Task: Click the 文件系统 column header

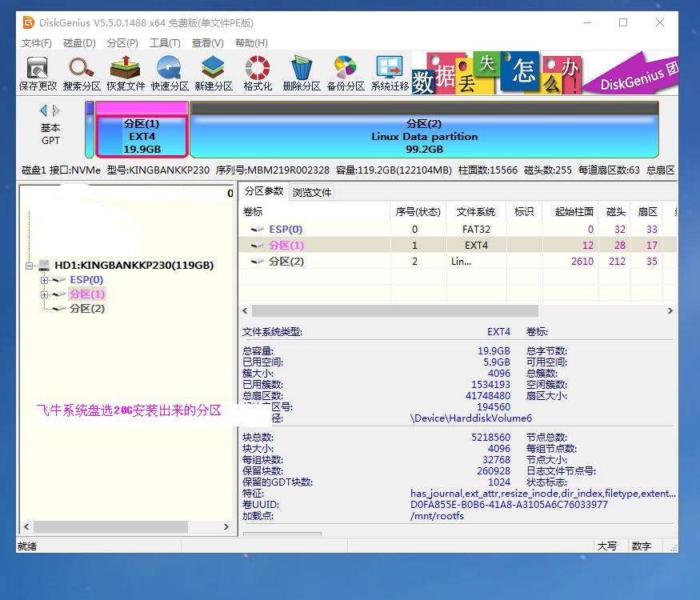Action: [476, 212]
